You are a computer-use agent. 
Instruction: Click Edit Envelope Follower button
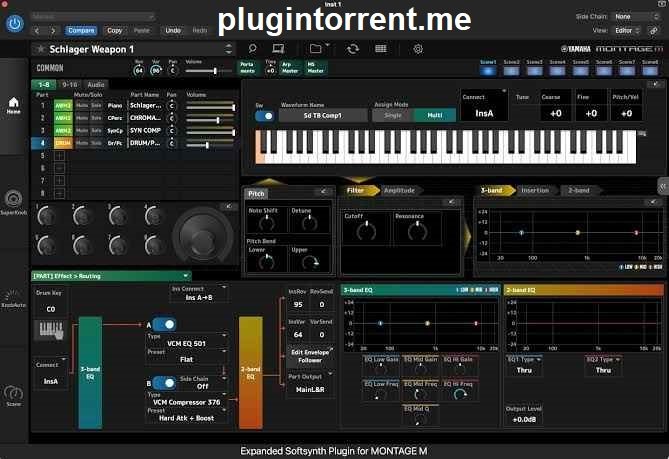310,356
